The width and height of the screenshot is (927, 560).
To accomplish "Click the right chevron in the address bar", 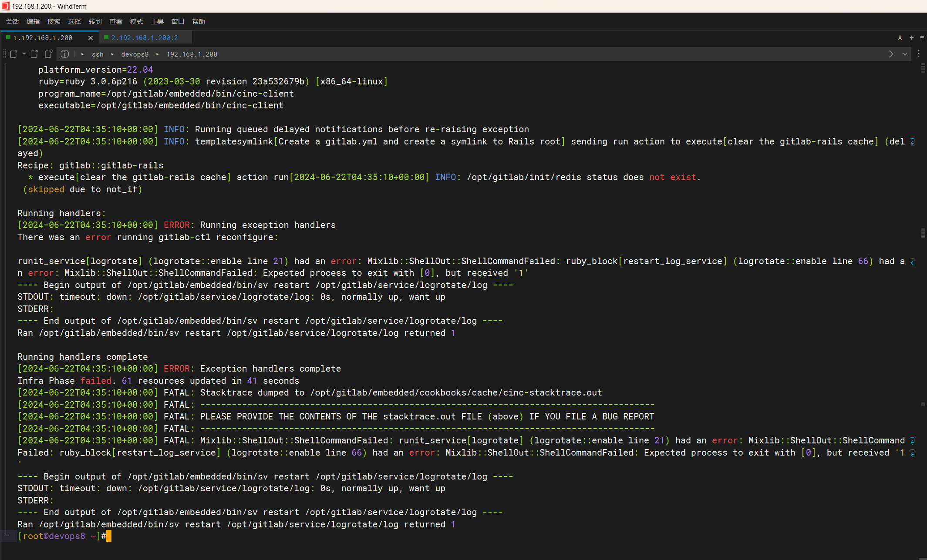I will (x=891, y=54).
